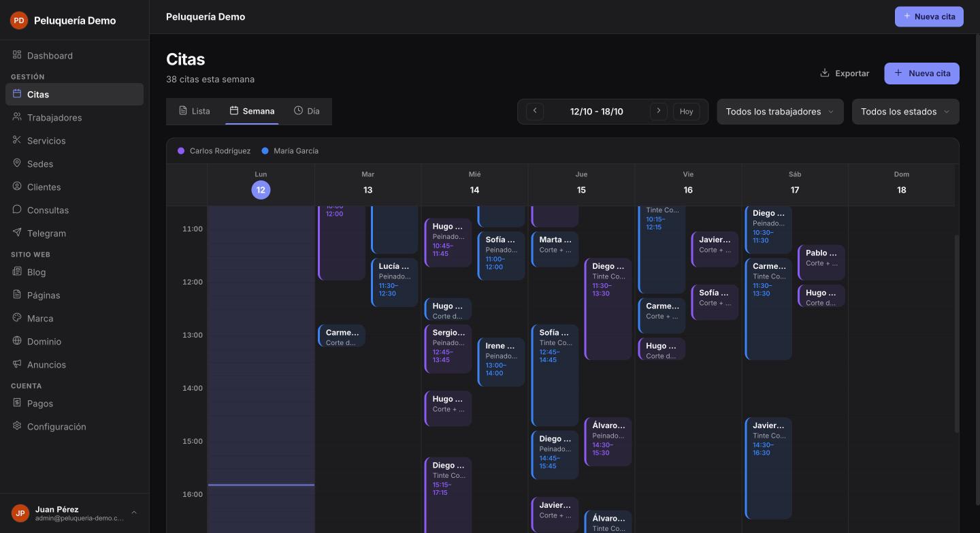
Task: Click Carlos Rodríguez purple legend dot
Action: pyautogui.click(x=181, y=151)
